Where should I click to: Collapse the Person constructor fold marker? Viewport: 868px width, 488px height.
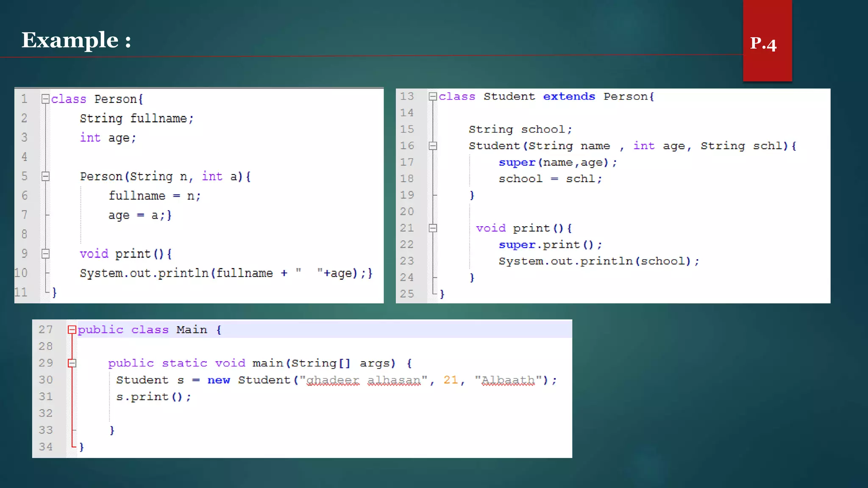pyautogui.click(x=45, y=177)
